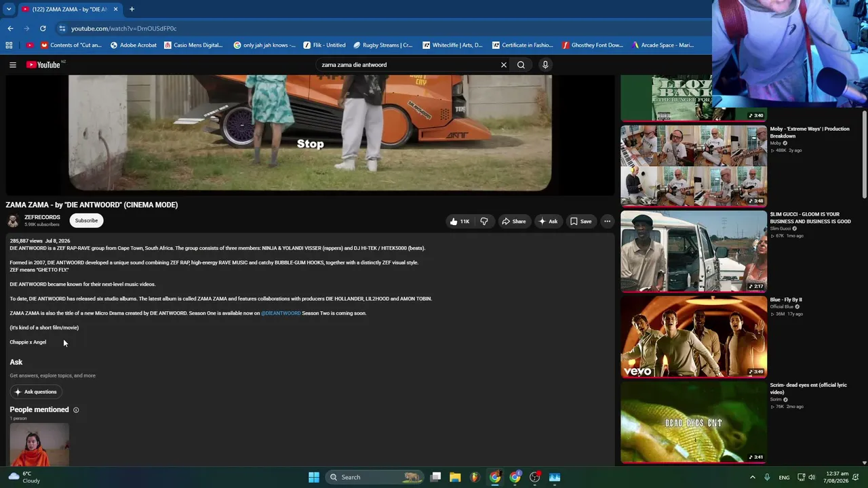Open the ZEFRECORDS channel name link
This screenshot has height=488, width=868.
click(x=42, y=218)
